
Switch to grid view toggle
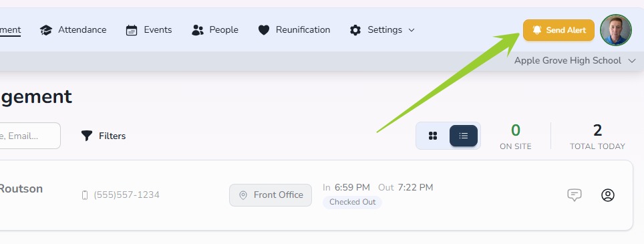433,136
